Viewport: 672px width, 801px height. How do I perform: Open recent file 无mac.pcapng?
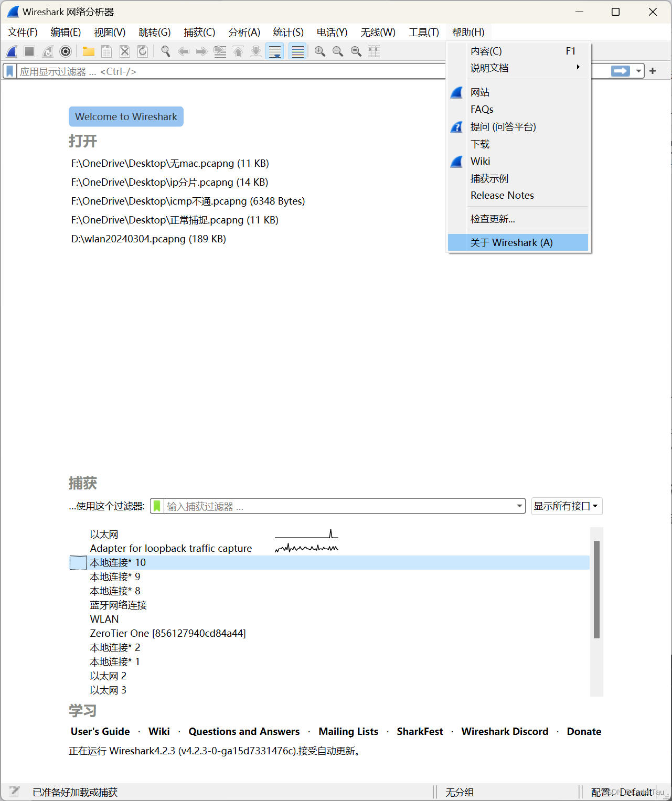click(x=170, y=163)
